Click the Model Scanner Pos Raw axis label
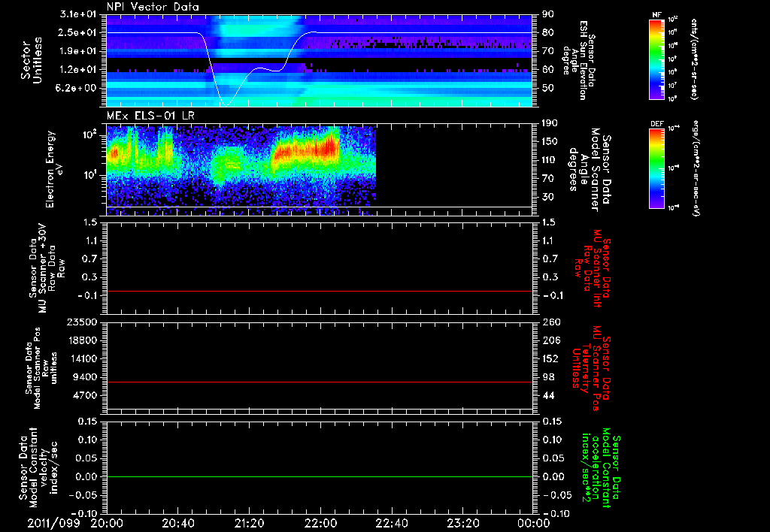This screenshot has width=770, height=532. point(41,368)
